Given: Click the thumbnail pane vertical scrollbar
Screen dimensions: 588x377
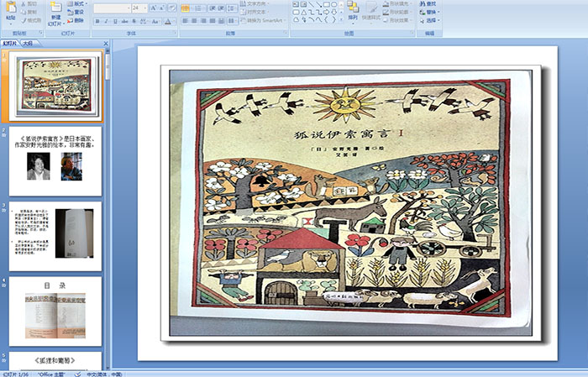Looking at the screenshot, I should tap(108, 208).
